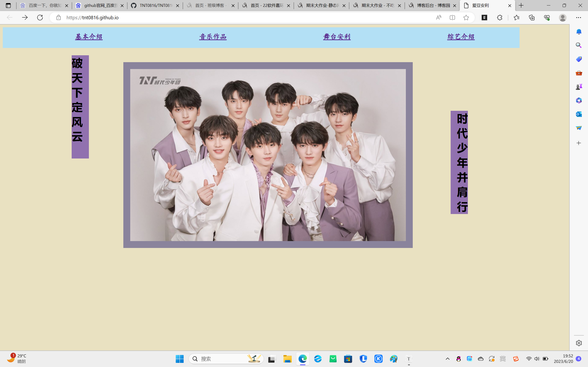The width and height of the screenshot is (588, 367).
Task: Open sidebar Tools briefcase icon
Action: 579,73
